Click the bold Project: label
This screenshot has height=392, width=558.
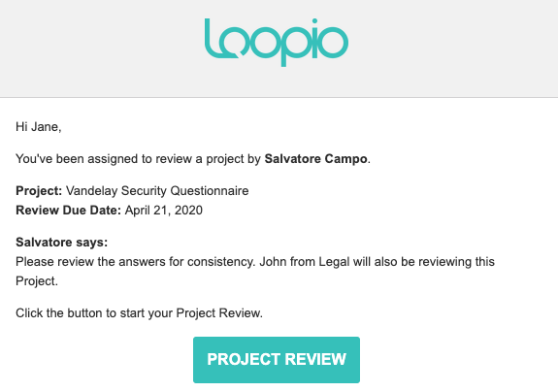click(39, 191)
